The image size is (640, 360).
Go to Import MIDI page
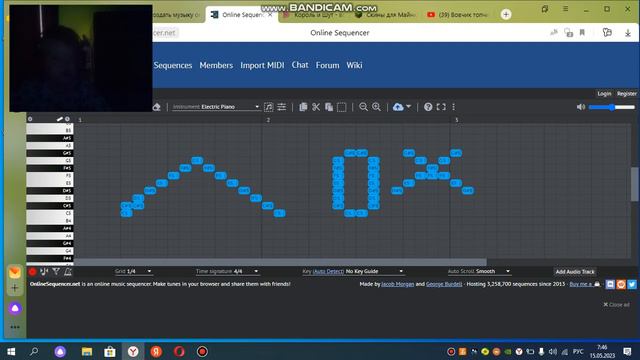pyautogui.click(x=262, y=65)
